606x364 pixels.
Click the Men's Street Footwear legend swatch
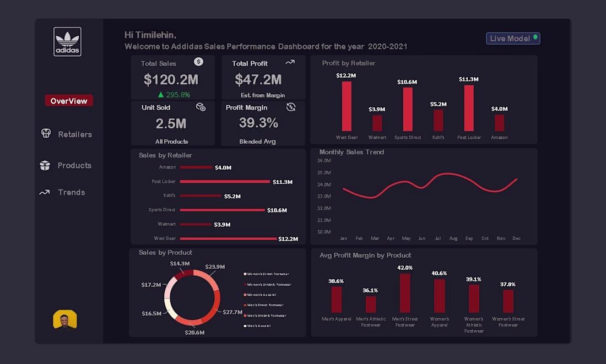[245, 305]
